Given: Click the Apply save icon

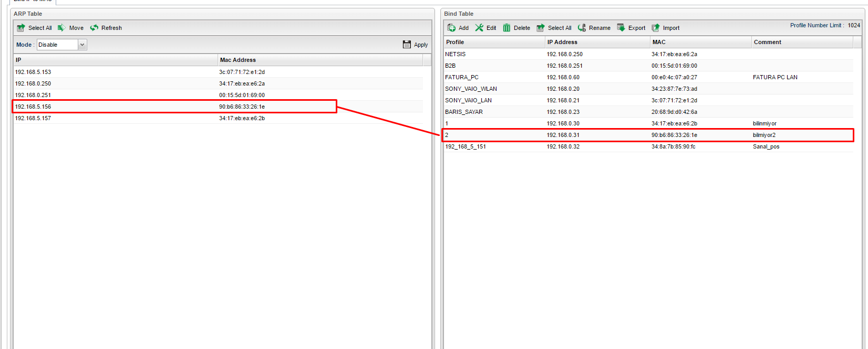Looking at the screenshot, I should click(407, 45).
